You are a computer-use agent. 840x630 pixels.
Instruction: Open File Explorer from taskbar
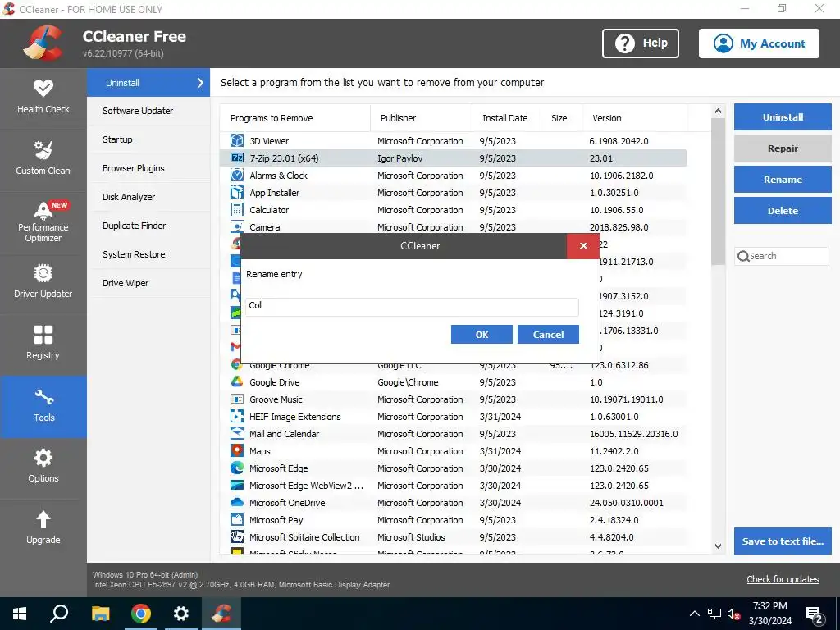[100, 614]
